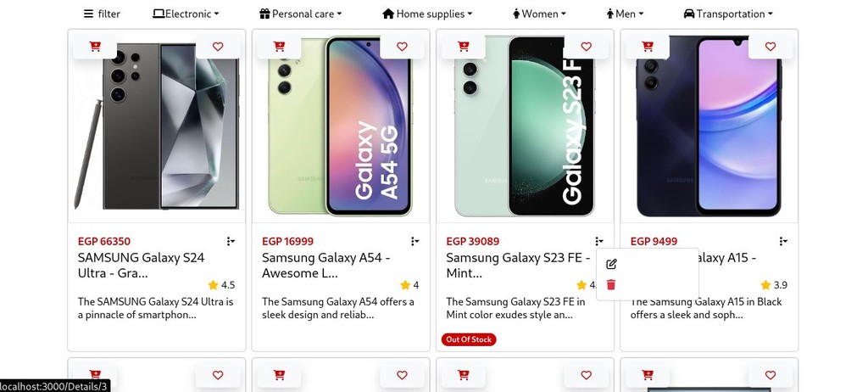Click the red trash delete icon
868x392 pixels.
tap(611, 285)
